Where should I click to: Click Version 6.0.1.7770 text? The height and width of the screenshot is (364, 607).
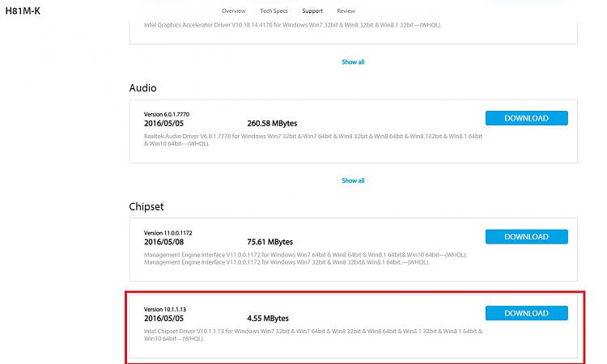(167, 115)
